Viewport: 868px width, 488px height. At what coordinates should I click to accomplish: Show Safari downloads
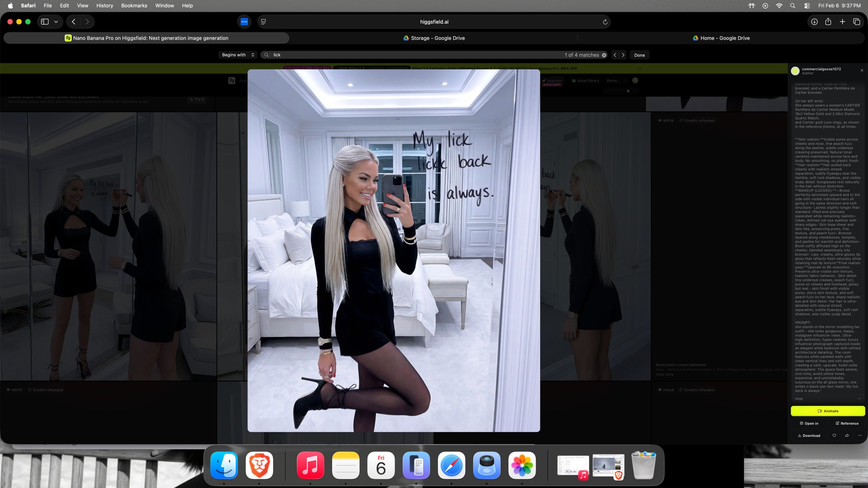[x=814, y=22]
